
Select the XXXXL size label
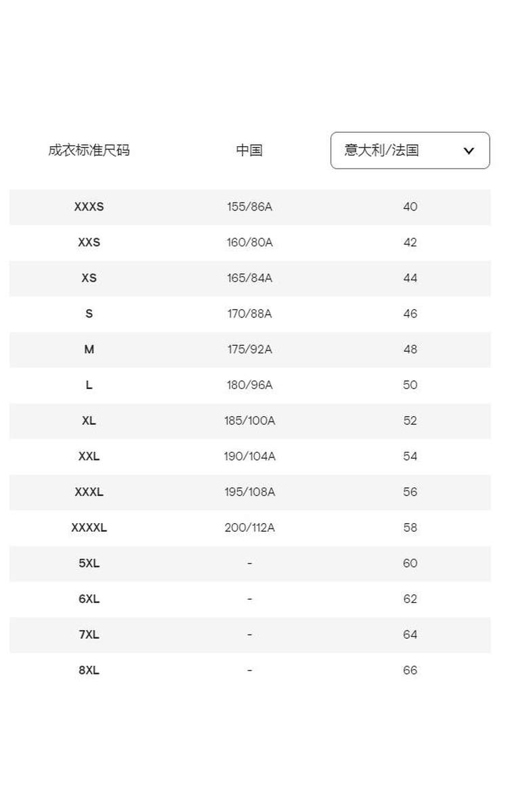click(89, 528)
